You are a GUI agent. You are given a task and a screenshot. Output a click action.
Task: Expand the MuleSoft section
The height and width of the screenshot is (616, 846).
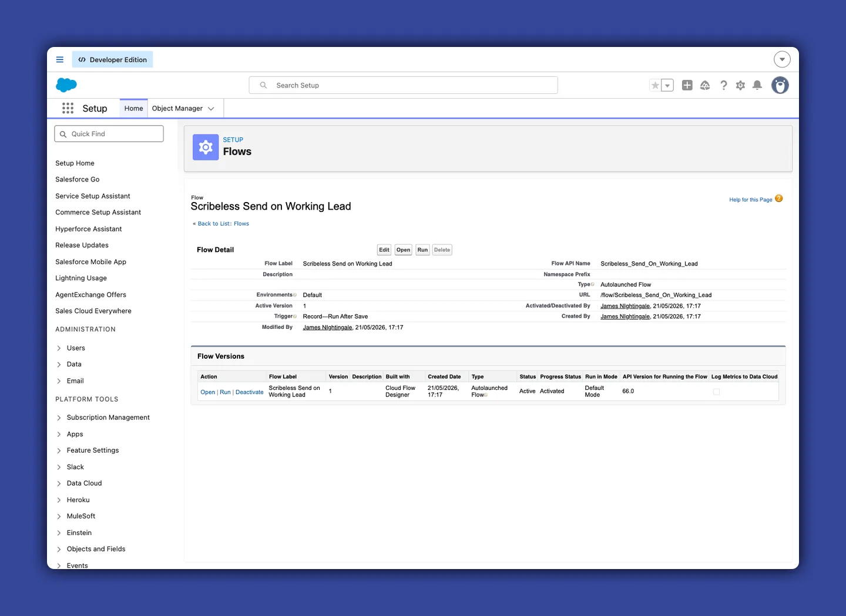click(59, 516)
